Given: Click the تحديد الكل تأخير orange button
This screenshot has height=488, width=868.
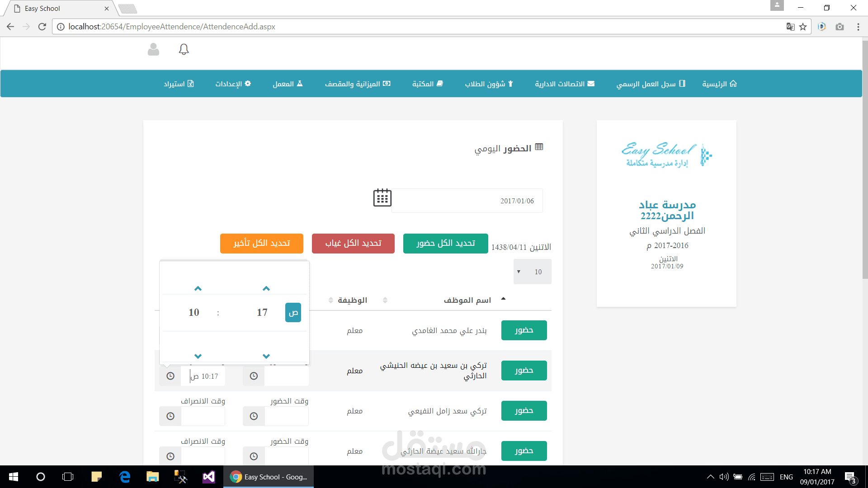Looking at the screenshot, I should click(x=261, y=244).
